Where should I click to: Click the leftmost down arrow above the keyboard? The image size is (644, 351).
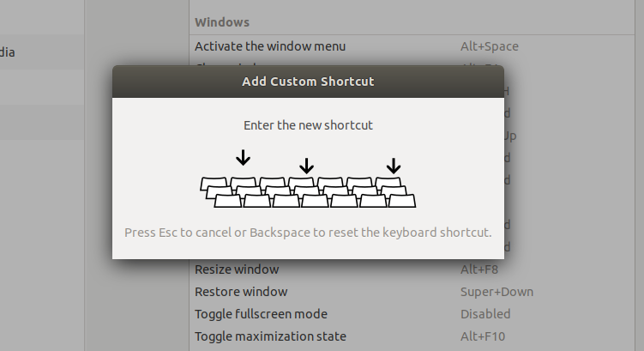pyautogui.click(x=244, y=158)
